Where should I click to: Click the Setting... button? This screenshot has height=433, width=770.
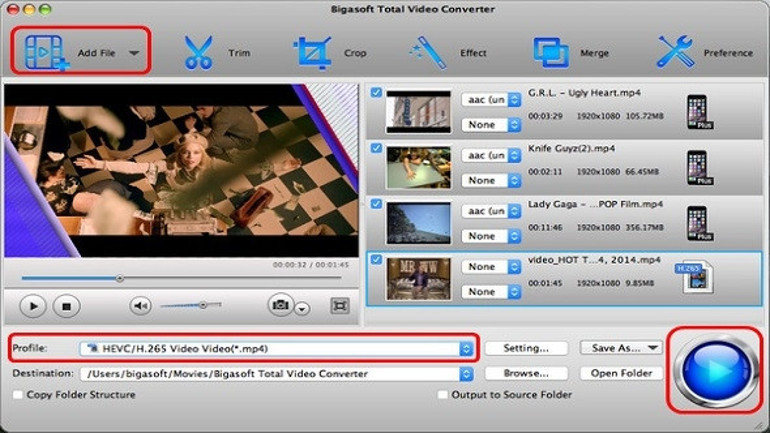[526, 348]
